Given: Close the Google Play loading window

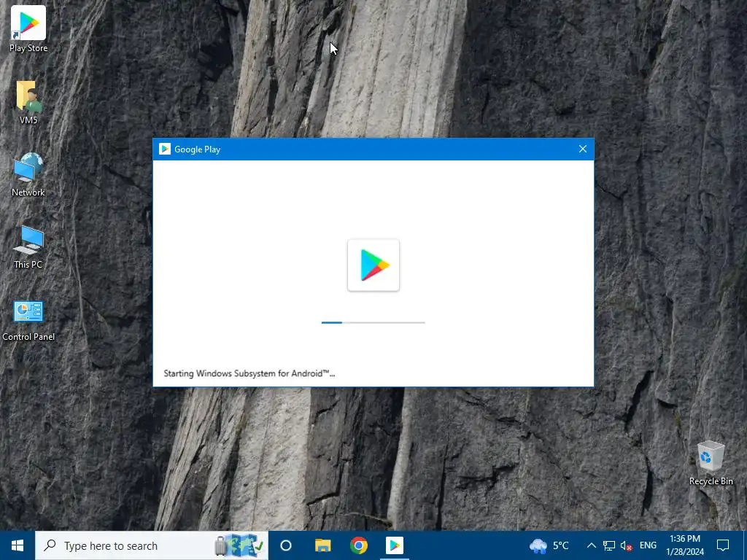Looking at the screenshot, I should coord(583,149).
